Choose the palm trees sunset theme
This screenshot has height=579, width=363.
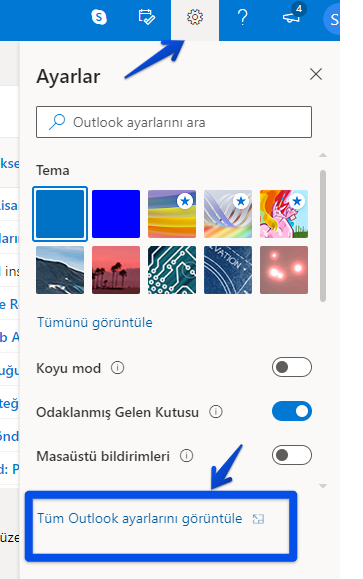(116, 270)
